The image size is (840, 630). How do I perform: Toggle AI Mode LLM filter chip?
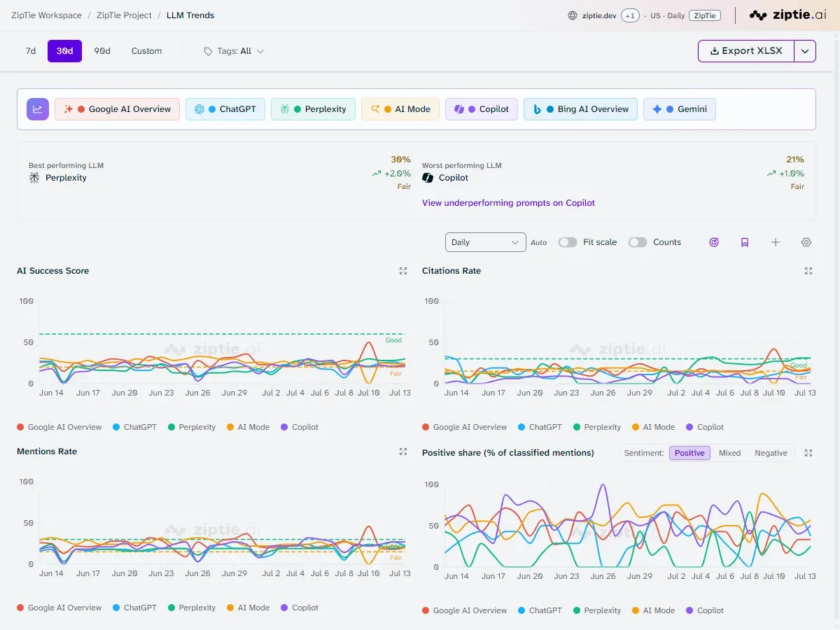click(x=400, y=109)
